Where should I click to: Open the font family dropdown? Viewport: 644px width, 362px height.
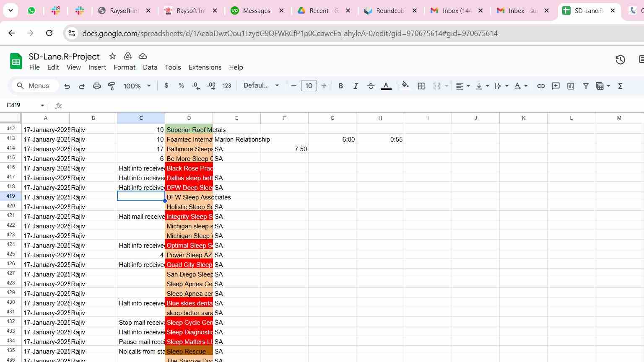tap(261, 85)
